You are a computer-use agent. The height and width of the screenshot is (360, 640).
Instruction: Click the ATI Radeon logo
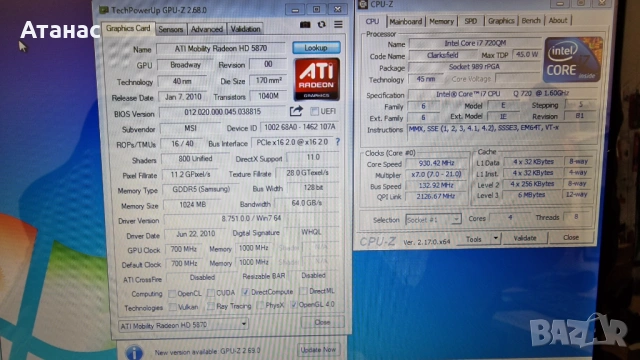[x=317, y=79]
